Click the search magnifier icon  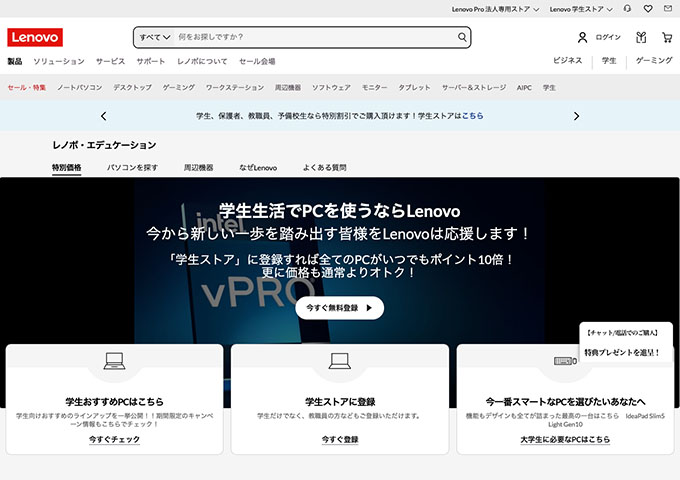click(x=462, y=37)
